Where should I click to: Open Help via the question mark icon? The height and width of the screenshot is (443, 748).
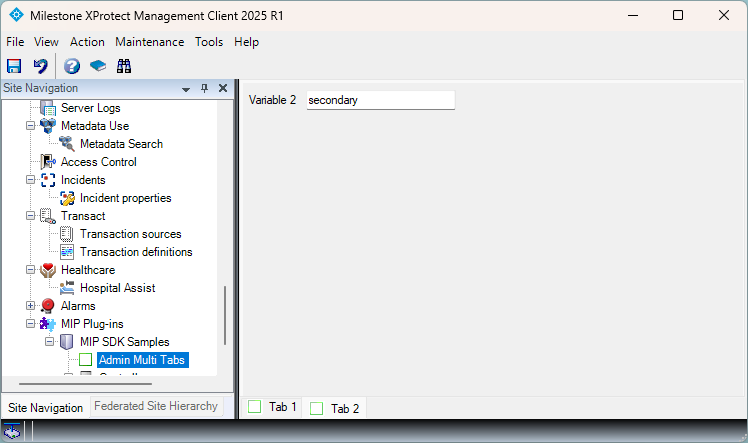(72, 66)
